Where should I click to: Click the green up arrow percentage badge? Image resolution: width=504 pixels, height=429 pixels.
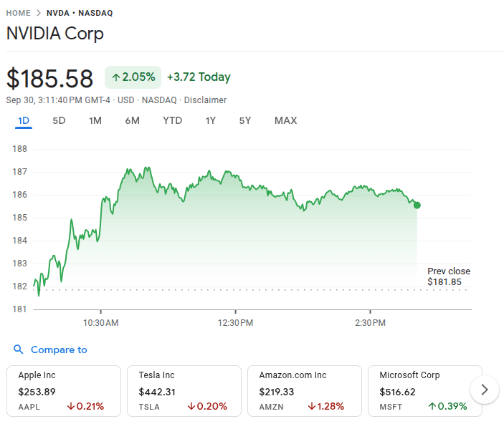[133, 77]
